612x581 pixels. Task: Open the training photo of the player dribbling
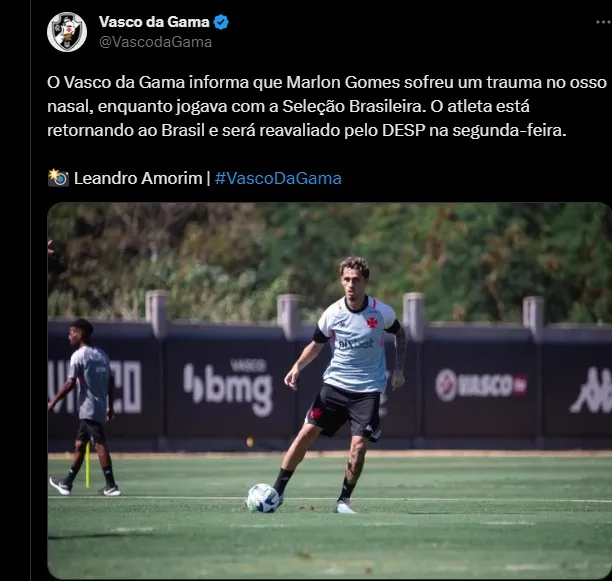(329, 391)
